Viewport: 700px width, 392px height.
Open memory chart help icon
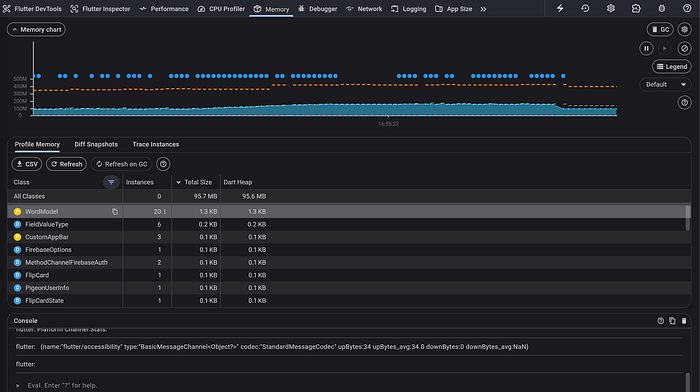point(684,103)
